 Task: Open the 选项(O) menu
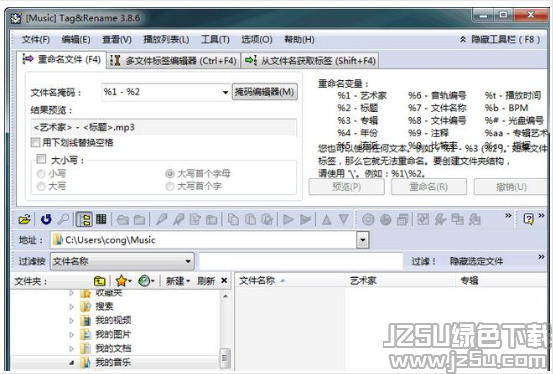click(257, 40)
